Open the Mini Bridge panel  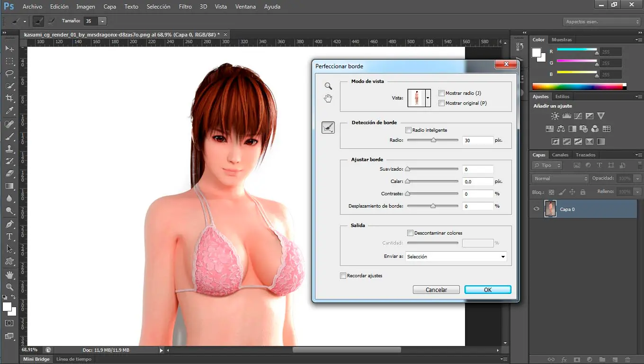coord(36,359)
